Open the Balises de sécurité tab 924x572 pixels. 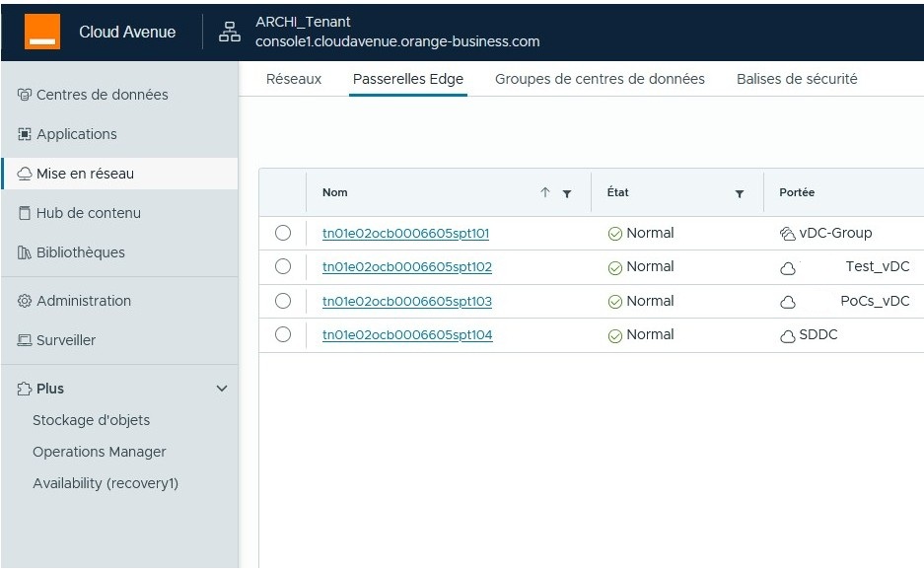[x=797, y=79]
